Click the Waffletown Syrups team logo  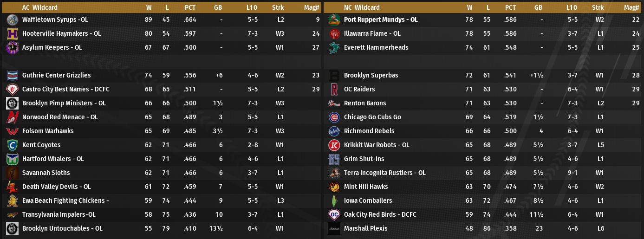click(13, 19)
